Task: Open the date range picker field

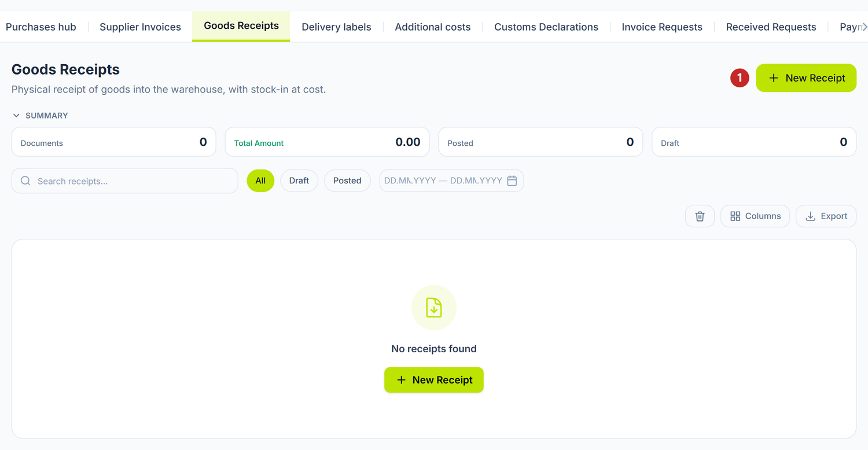Action: pos(451,181)
